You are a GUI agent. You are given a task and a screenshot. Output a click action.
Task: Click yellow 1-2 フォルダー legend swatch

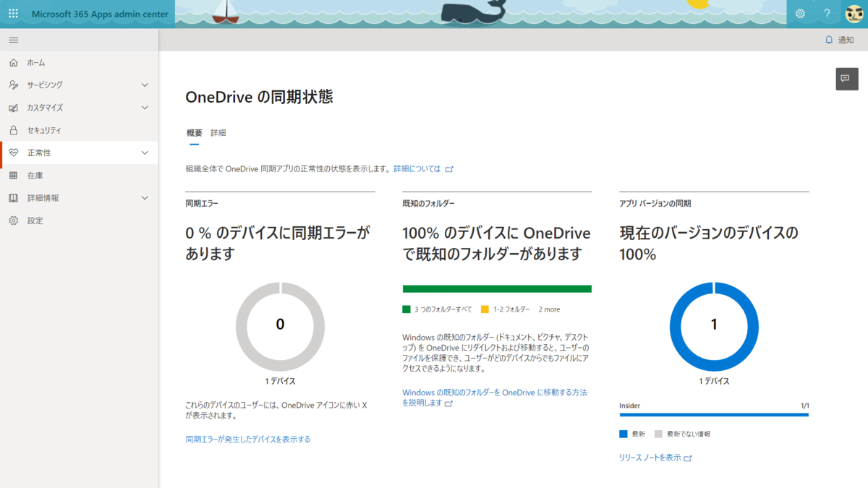coord(485,309)
